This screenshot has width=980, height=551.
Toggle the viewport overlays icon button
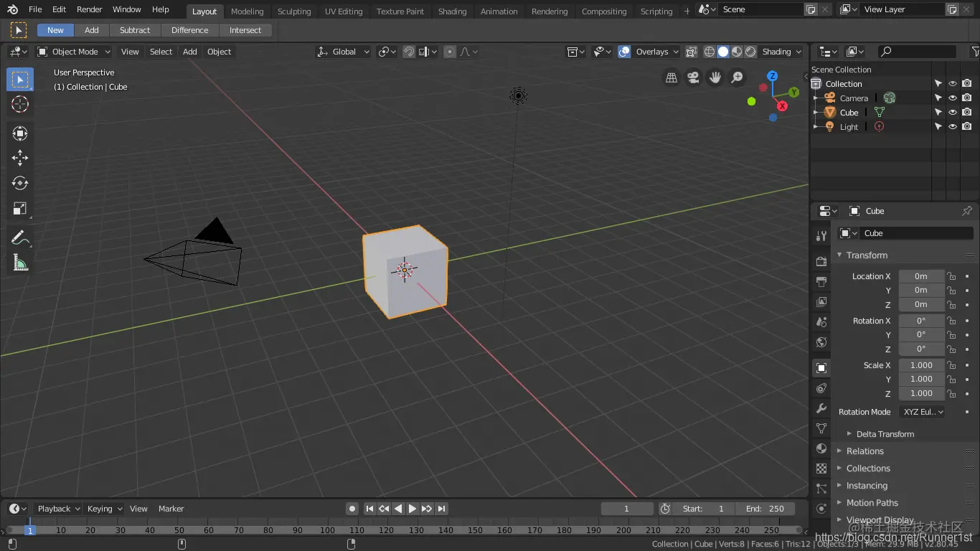(x=624, y=52)
